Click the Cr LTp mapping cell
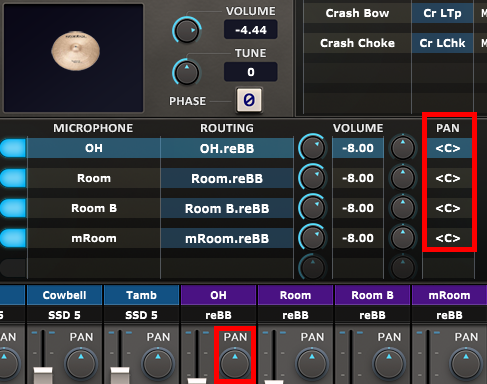This screenshot has width=487, height=384. click(442, 13)
